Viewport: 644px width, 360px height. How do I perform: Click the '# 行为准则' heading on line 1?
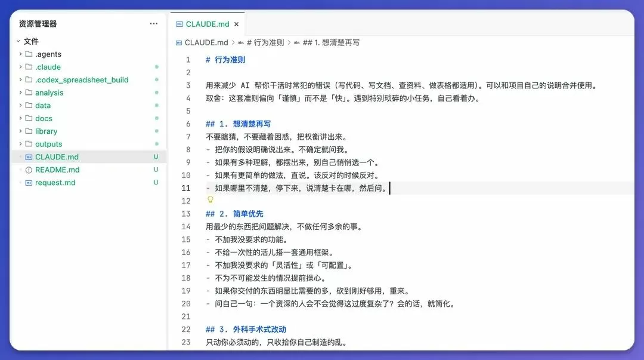225,60
